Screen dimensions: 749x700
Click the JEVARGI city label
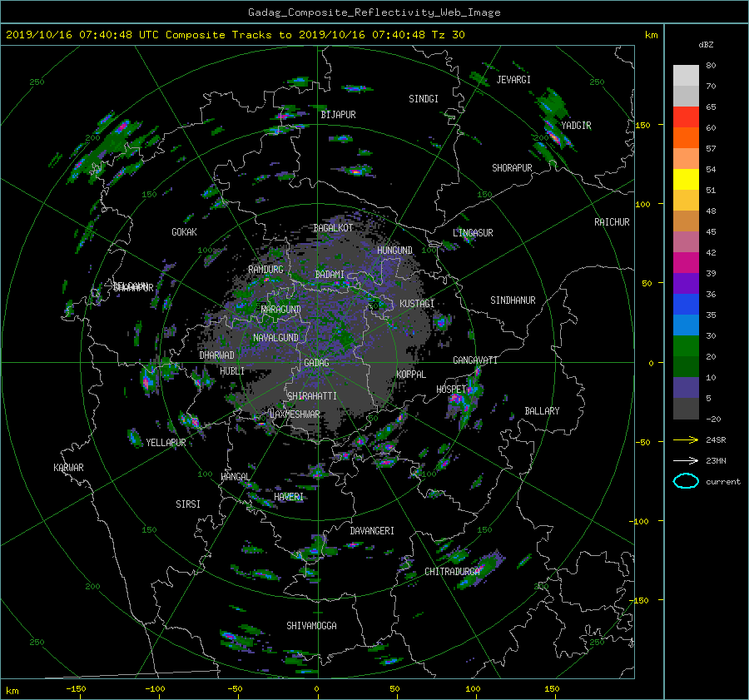513,80
